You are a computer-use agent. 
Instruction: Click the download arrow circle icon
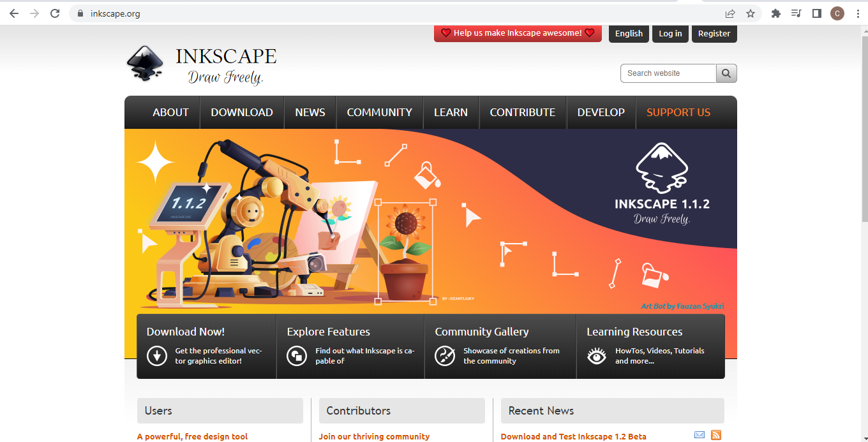pos(157,355)
